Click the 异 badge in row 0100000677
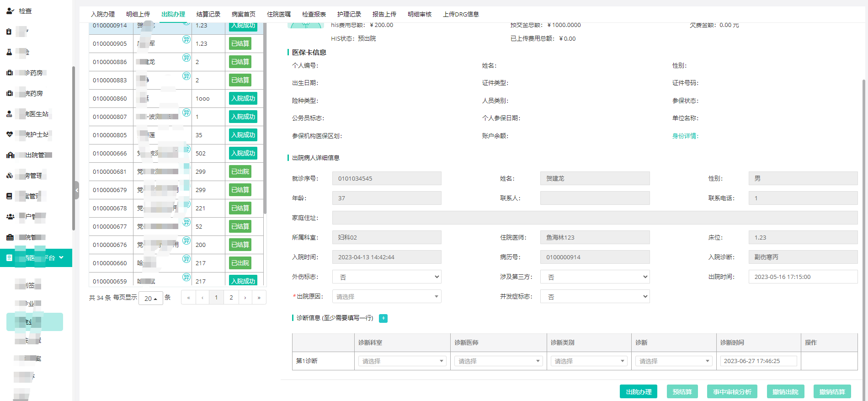868x401 pixels. pyautogui.click(x=186, y=222)
